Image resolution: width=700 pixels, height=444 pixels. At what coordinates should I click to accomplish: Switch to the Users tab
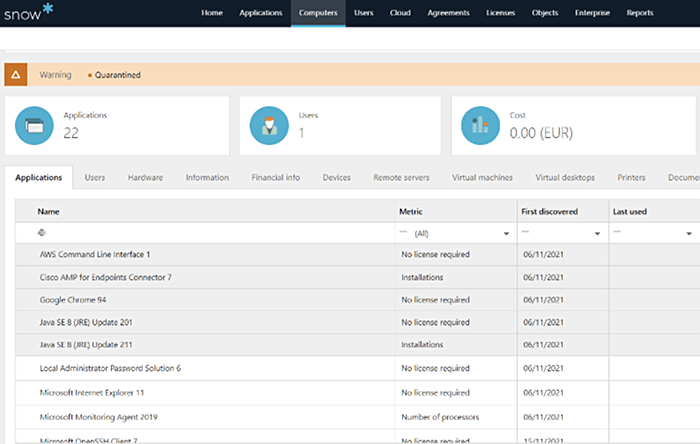tap(95, 178)
